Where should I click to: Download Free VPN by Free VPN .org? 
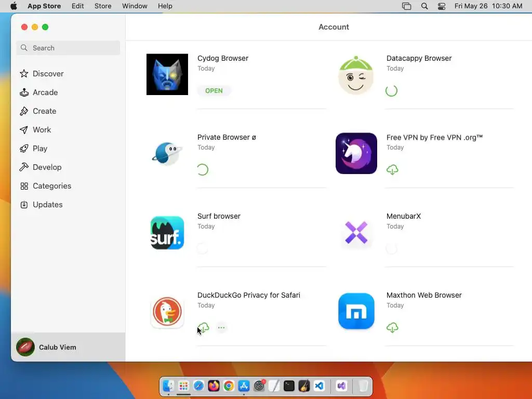pyautogui.click(x=392, y=170)
